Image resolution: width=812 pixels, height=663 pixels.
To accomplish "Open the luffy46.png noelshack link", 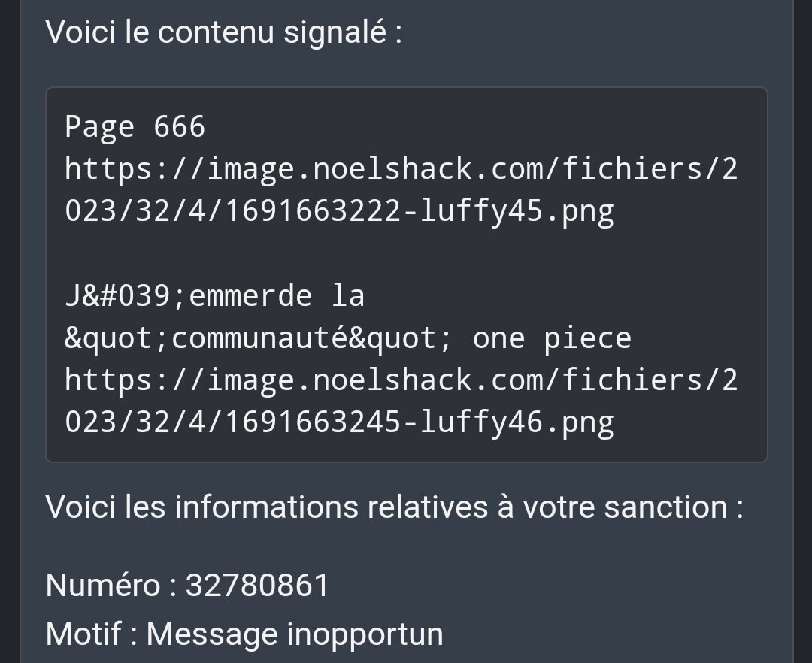I will (401, 401).
